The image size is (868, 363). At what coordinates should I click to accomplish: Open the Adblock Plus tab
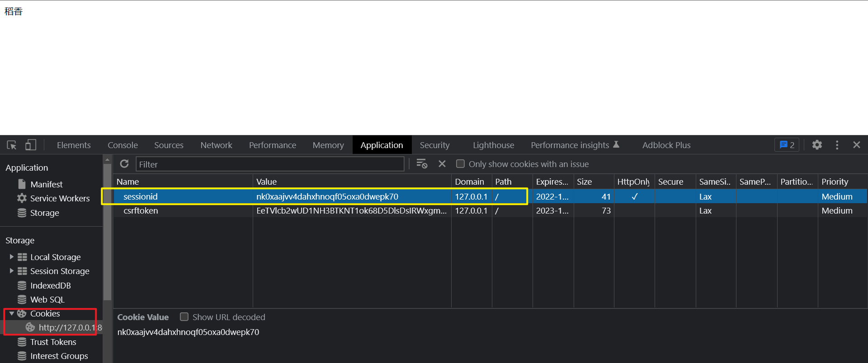666,145
